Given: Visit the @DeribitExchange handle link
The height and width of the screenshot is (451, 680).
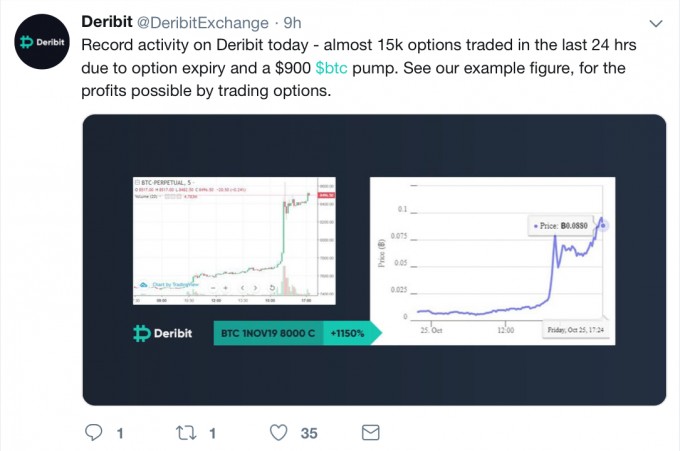Looking at the screenshot, I should tap(203, 23).
